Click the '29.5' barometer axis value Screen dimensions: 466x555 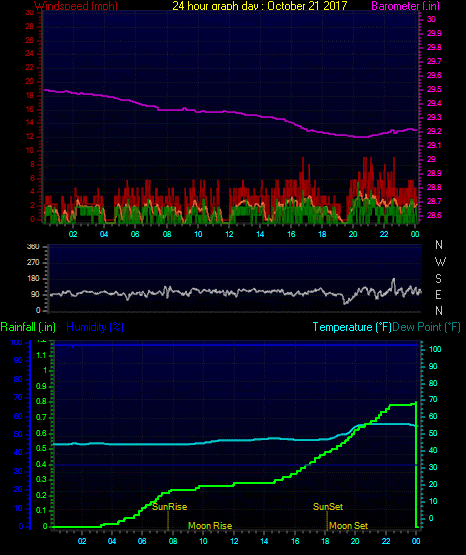[434, 89]
